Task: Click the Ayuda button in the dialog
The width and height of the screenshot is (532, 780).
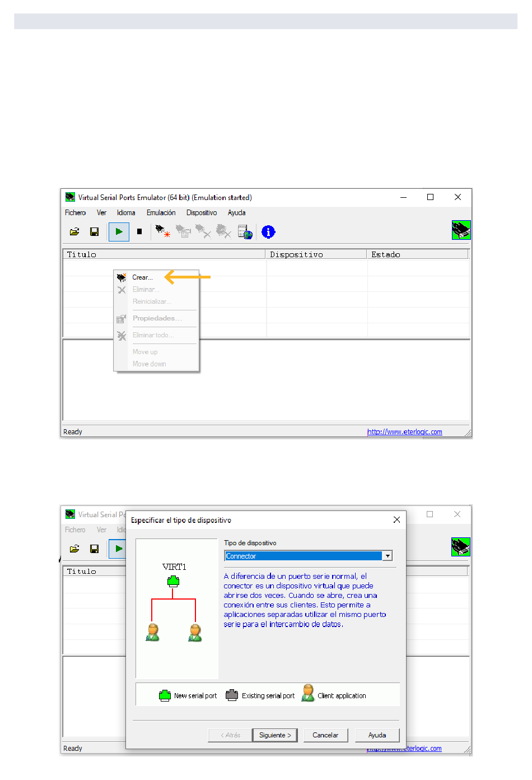Action: [377, 735]
